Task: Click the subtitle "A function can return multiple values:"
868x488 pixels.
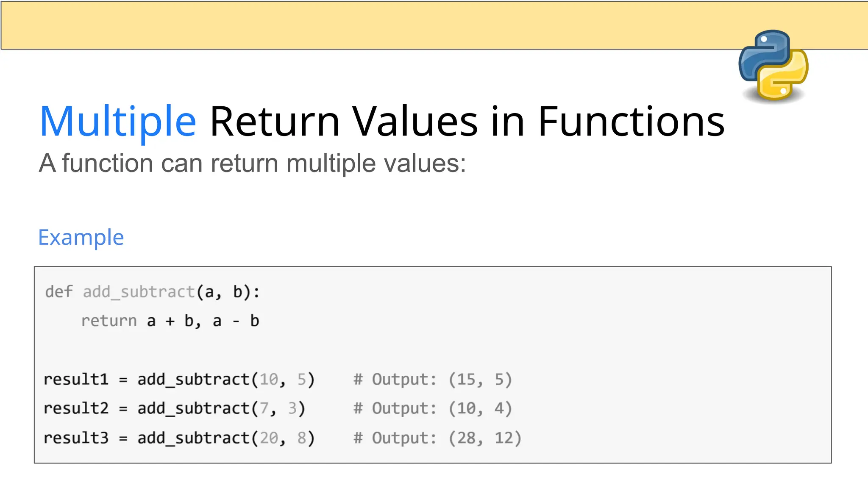Action: point(252,163)
